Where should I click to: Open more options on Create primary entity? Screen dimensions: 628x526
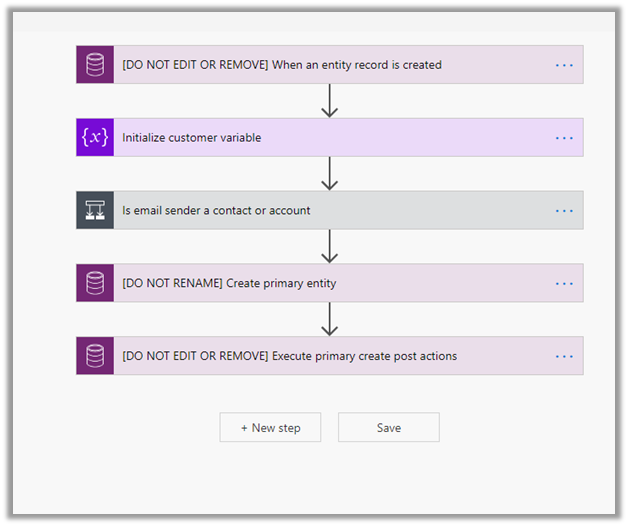(x=564, y=283)
